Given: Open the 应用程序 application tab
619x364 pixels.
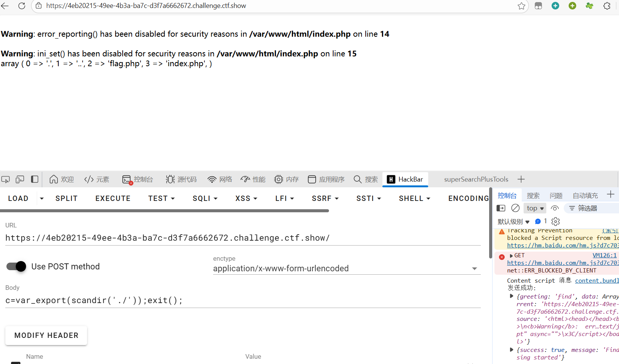Looking at the screenshot, I should [x=326, y=179].
